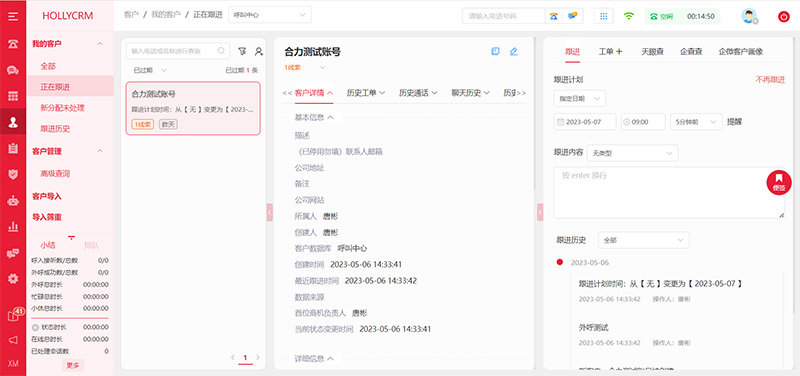Open the clipboard work order icon in the sidebar
This screenshot has height=376, width=800.
click(13, 148)
